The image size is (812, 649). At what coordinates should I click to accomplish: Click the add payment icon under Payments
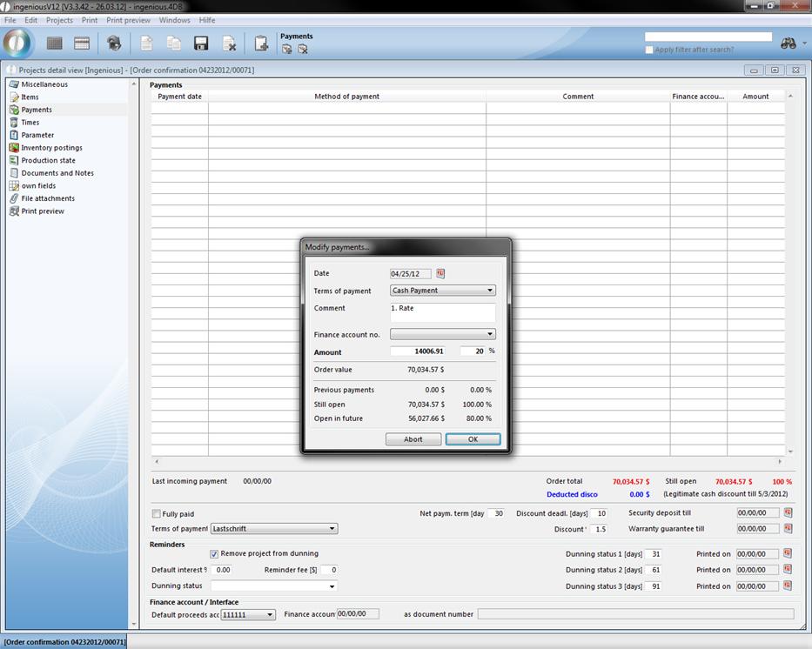tap(287, 50)
